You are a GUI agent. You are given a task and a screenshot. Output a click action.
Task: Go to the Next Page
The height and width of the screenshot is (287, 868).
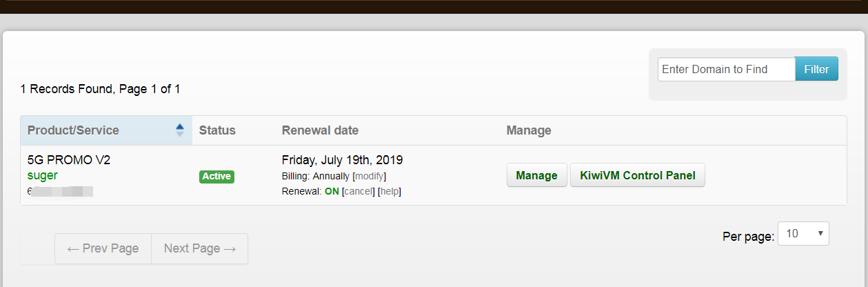tap(200, 248)
